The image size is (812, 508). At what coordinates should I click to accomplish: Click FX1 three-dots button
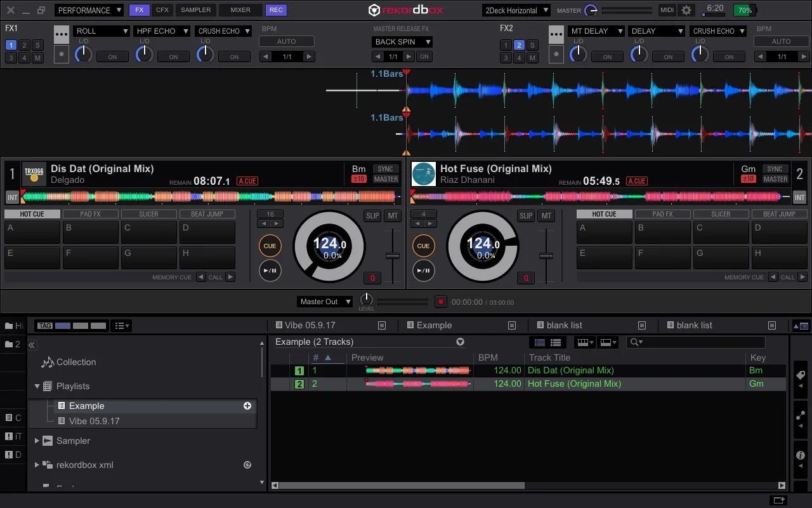[62, 34]
